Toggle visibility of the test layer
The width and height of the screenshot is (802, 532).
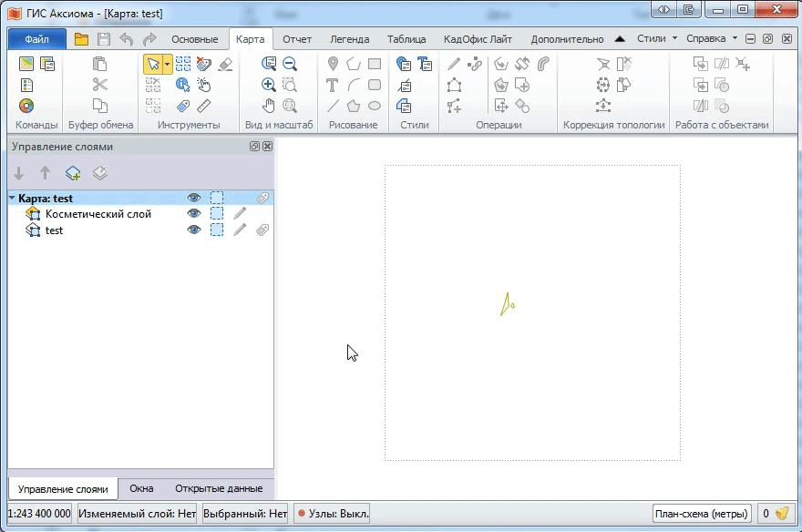pos(192,230)
